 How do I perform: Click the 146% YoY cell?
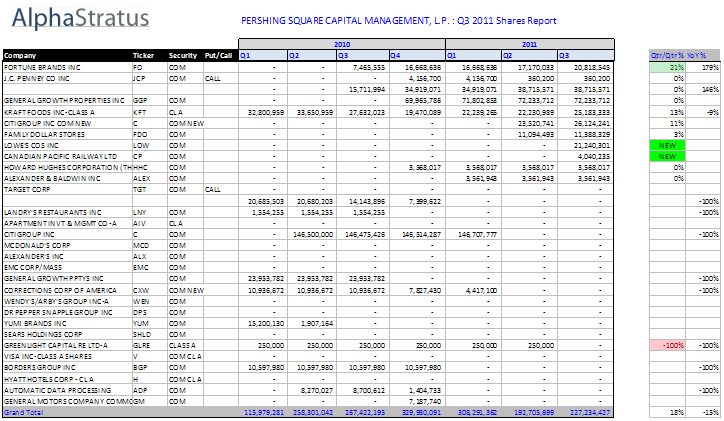[x=702, y=90]
